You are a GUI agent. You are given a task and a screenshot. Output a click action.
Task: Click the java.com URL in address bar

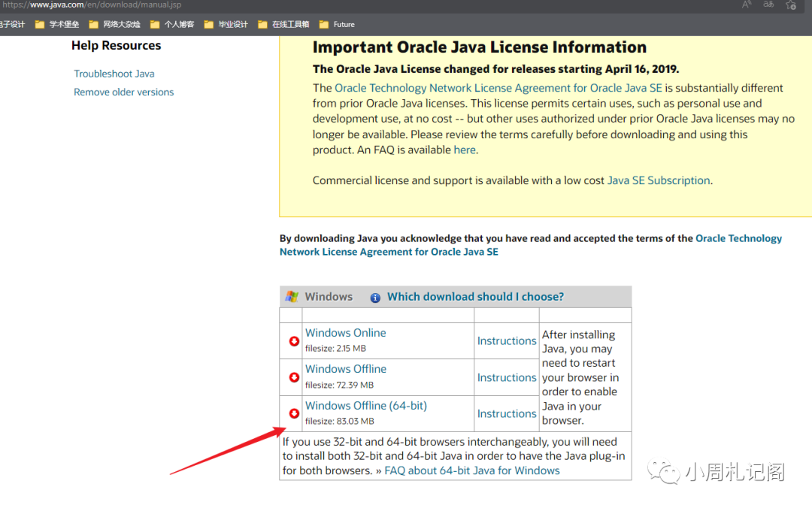92,5
